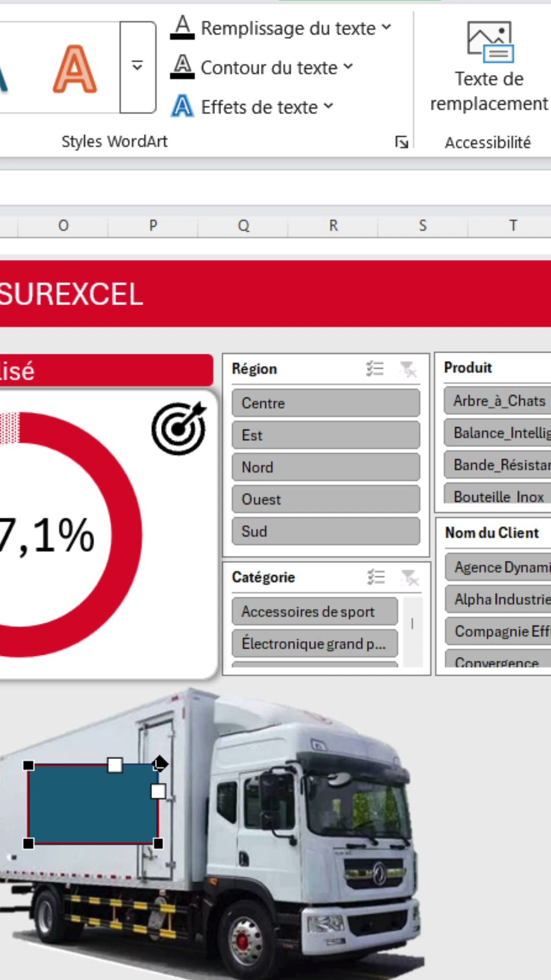Toggle multi-select in the Région slicer

tap(375, 369)
